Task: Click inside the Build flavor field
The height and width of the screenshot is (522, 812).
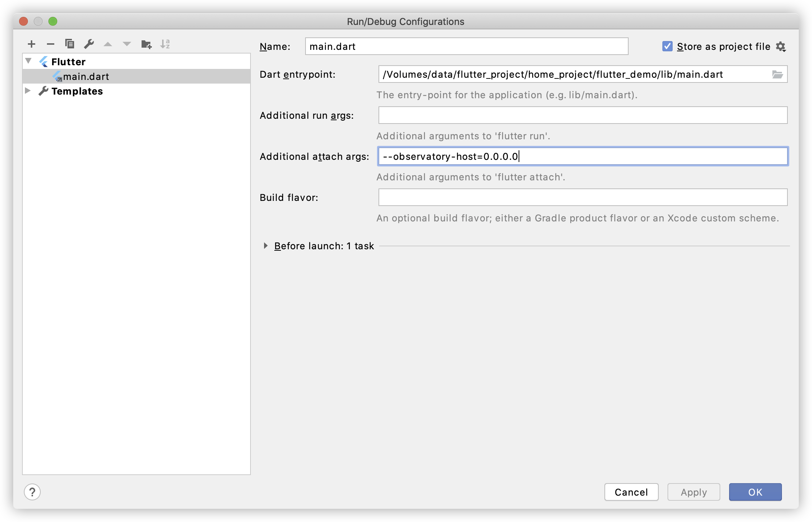Action: pos(582,197)
